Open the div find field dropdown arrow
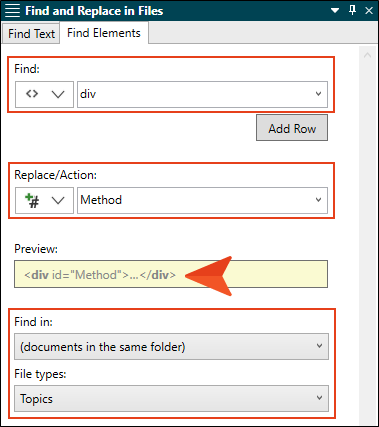 click(x=318, y=94)
